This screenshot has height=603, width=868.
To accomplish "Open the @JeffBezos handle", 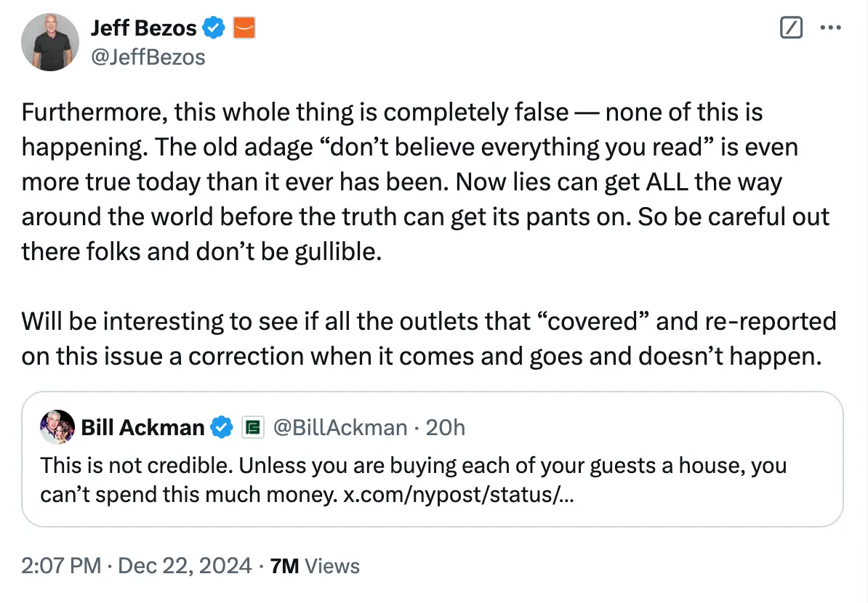I will 148,57.
